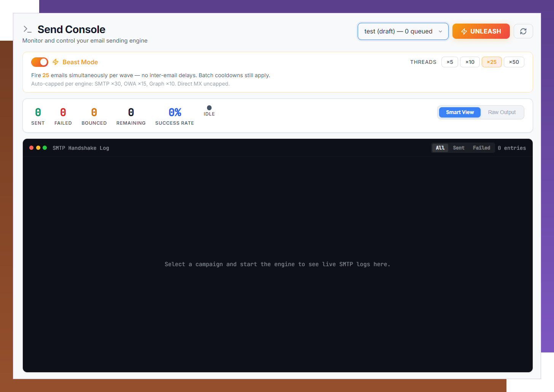Click the lightning bolt next to Beast Mode
Image resolution: width=554 pixels, height=392 pixels.
(x=55, y=62)
